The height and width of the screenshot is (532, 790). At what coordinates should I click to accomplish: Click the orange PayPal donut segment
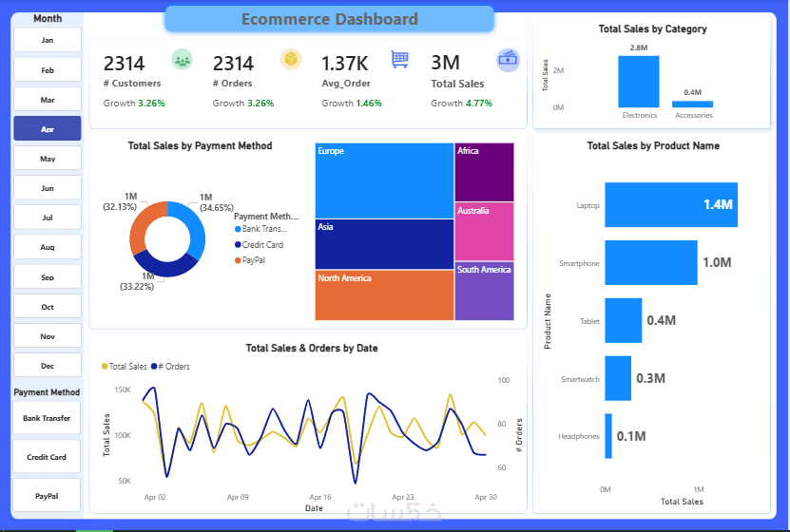(145, 224)
